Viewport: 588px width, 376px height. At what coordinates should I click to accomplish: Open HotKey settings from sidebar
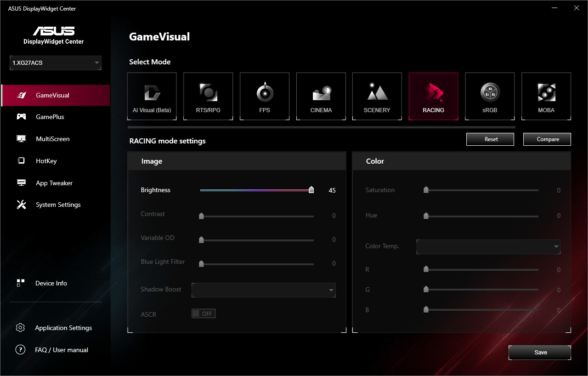(x=46, y=161)
